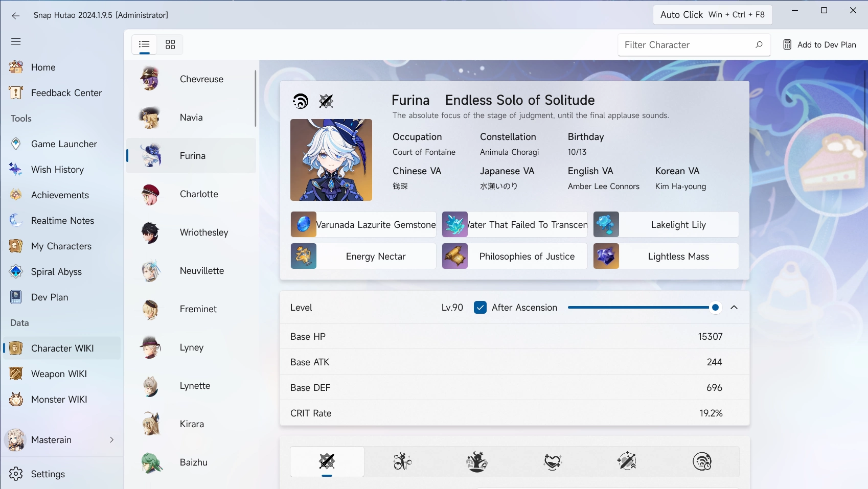Click the Hydro element icon
This screenshot has width=868, height=489.
(301, 101)
